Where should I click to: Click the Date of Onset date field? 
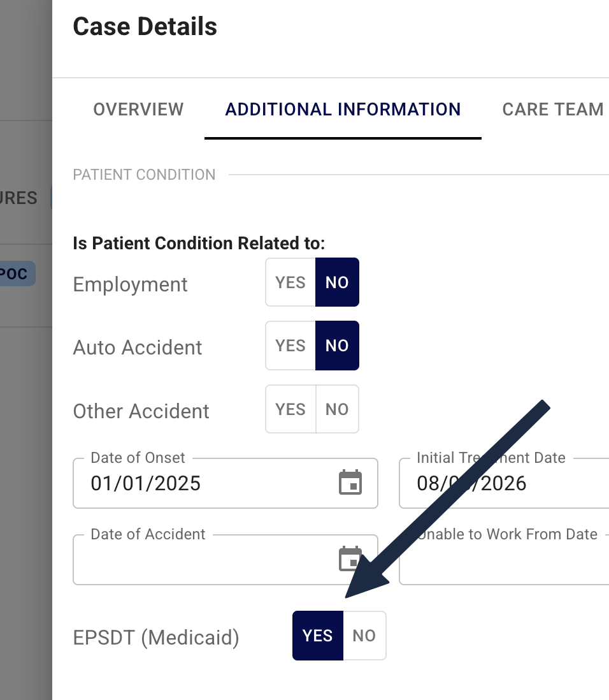tap(226, 483)
